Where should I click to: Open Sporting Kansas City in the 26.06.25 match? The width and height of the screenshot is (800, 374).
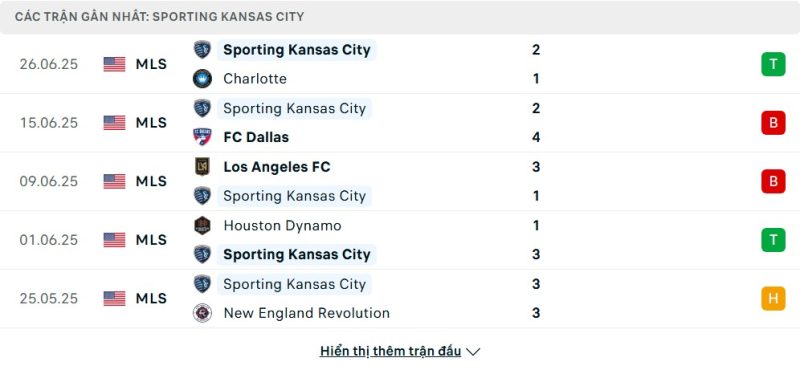pyautogui.click(x=296, y=50)
